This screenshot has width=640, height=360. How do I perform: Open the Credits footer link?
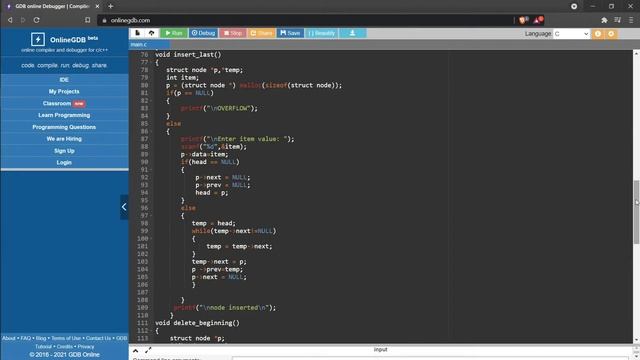[64, 347]
